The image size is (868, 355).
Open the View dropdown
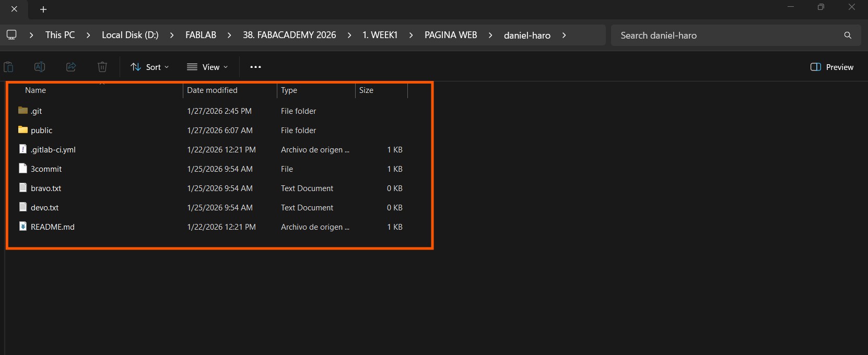[x=207, y=67]
